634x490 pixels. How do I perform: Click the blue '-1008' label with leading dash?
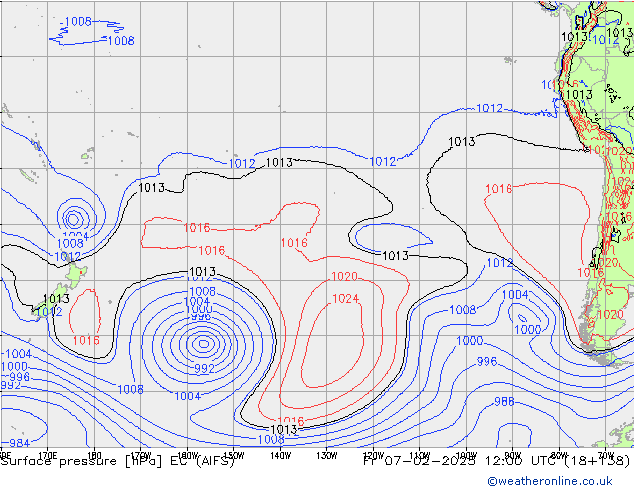76,21
